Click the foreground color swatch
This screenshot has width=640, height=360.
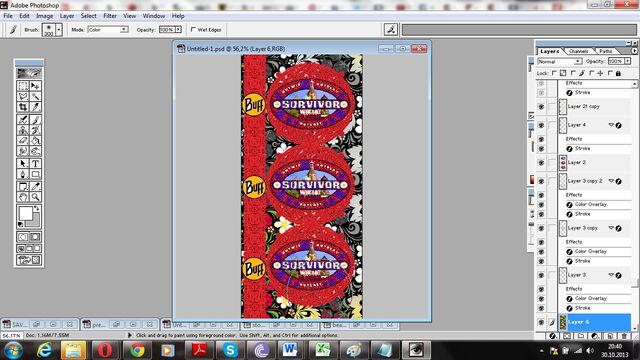pyautogui.click(x=25, y=213)
